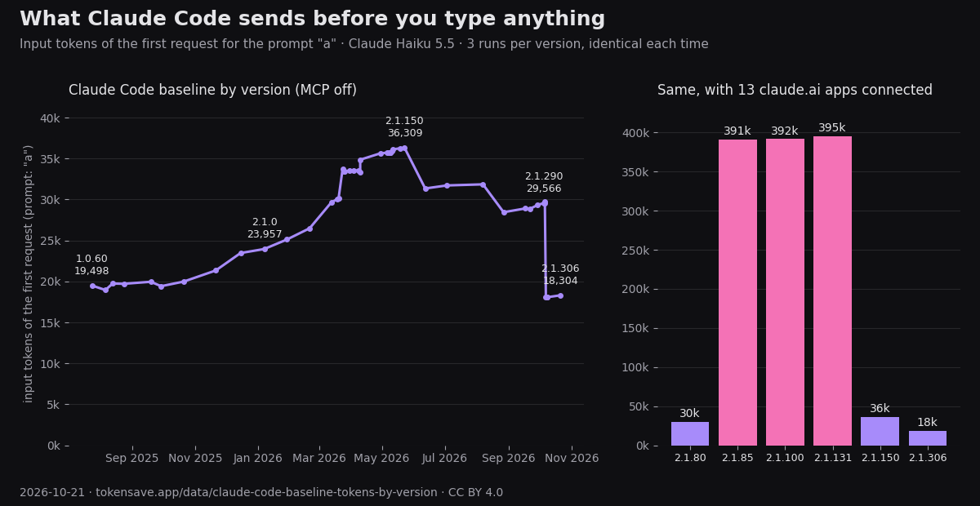
Task: Click the purple bar labeled 36k
Action: [x=880, y=431]
